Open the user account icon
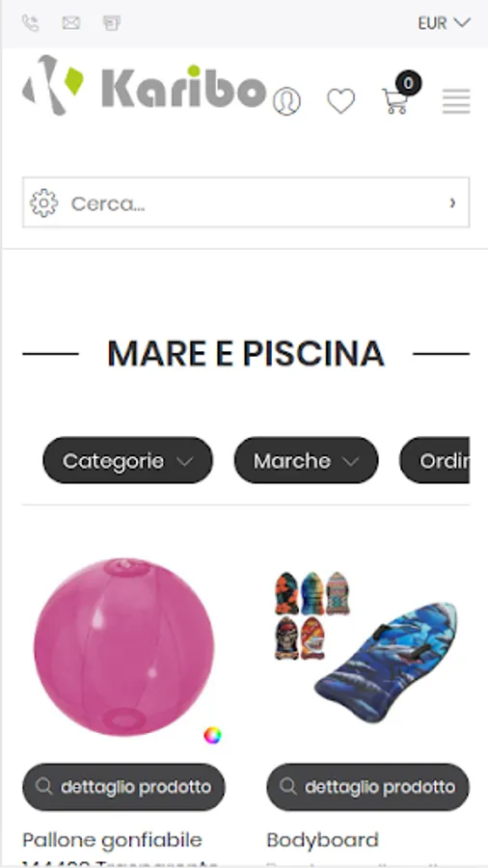 286,101
